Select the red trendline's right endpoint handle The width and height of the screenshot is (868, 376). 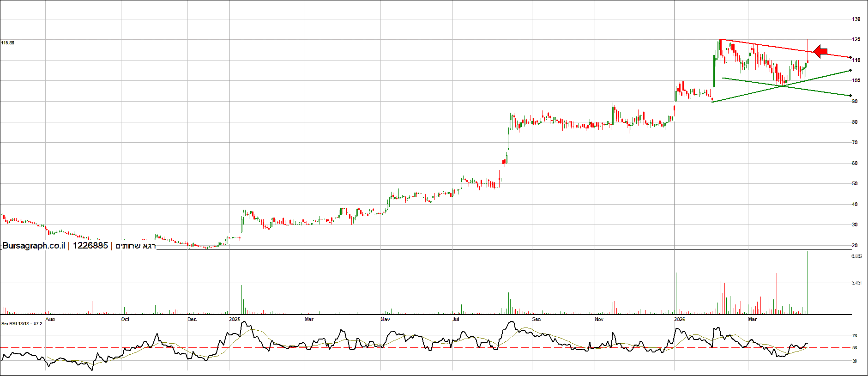click(850, 57)
